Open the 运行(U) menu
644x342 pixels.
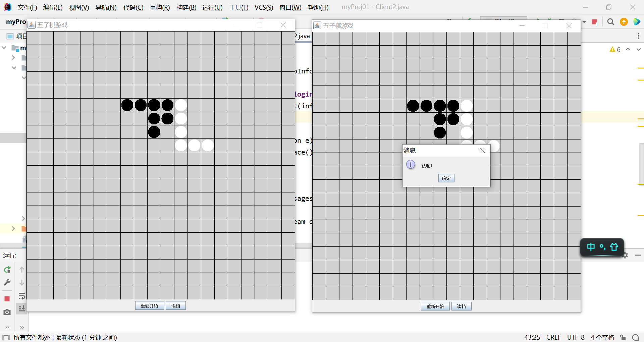tap(212, 7)
